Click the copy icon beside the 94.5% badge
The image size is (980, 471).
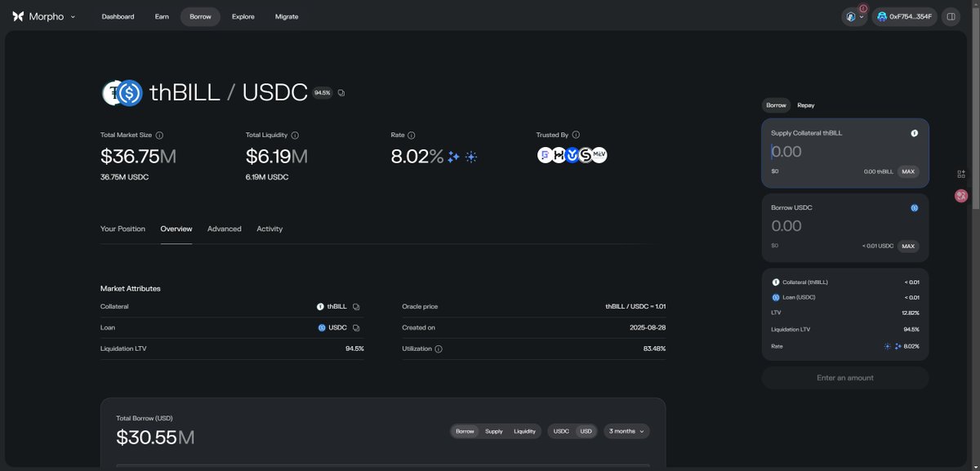click(x=341, y=93)
